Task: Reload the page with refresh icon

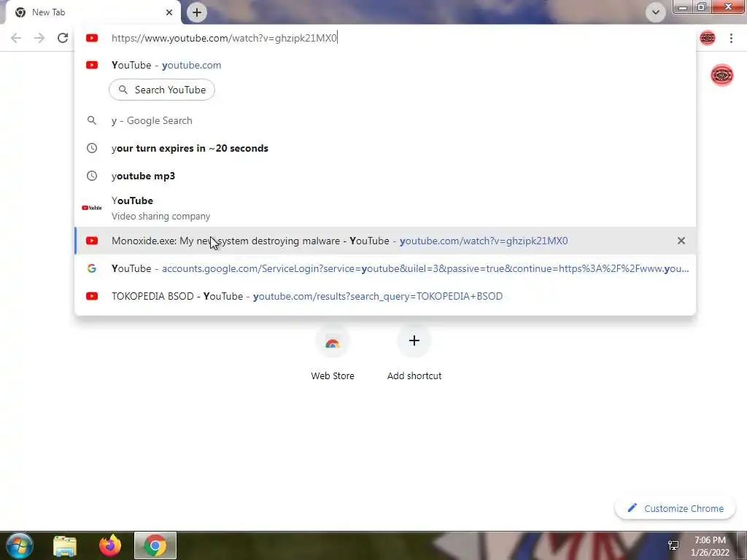Action: (63, 38)
